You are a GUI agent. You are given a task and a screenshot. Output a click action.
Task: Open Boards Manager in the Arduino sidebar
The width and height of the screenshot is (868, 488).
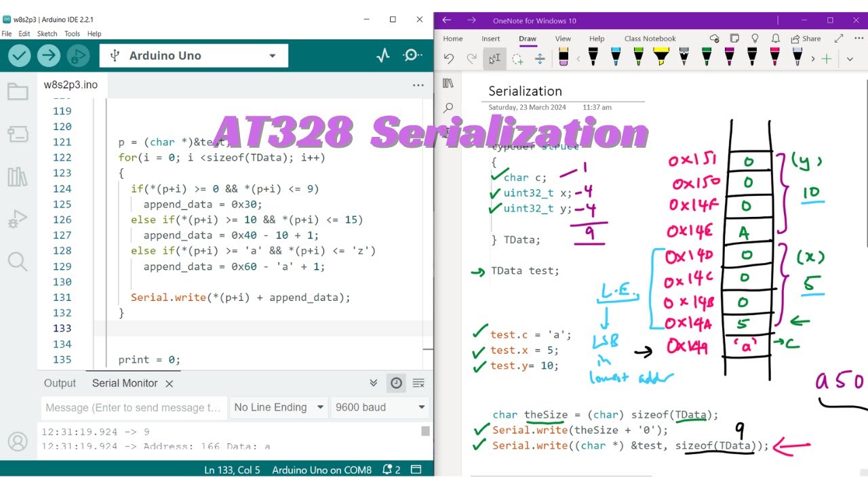(x=18, y=134)
